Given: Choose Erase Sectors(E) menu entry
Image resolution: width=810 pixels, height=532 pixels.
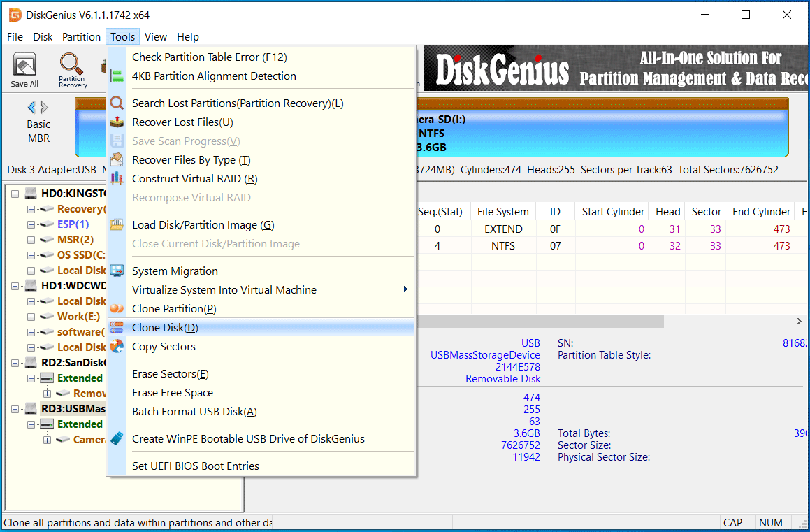Looking at the screenshot, I should (261, 373).
